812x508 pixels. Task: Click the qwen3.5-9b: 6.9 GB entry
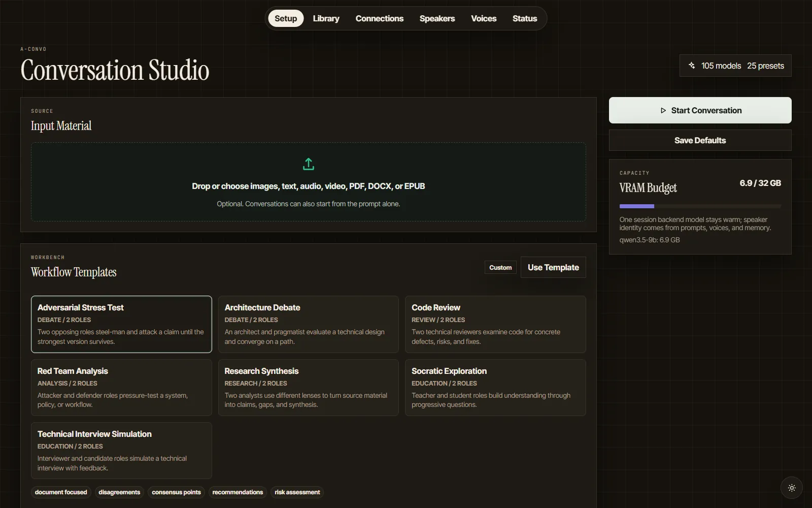[650, 240]
